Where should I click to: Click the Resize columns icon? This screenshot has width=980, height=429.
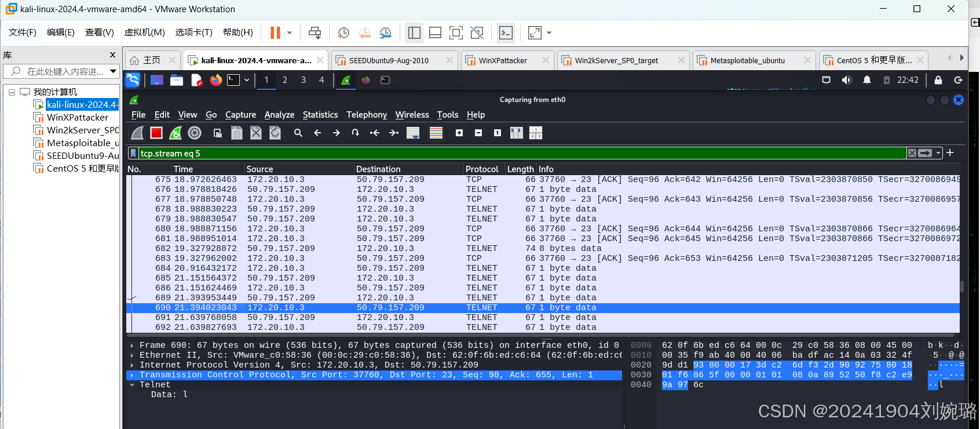pos(517,133)
